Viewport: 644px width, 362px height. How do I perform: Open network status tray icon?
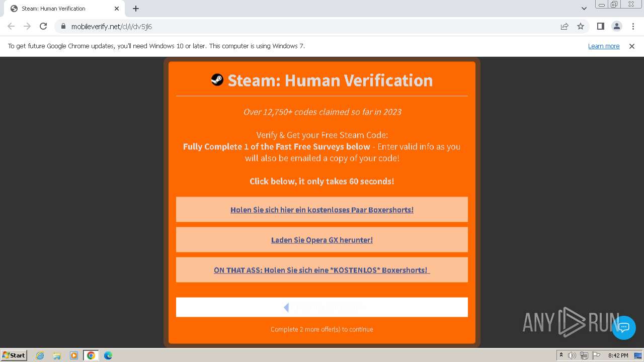pos(584,355)
